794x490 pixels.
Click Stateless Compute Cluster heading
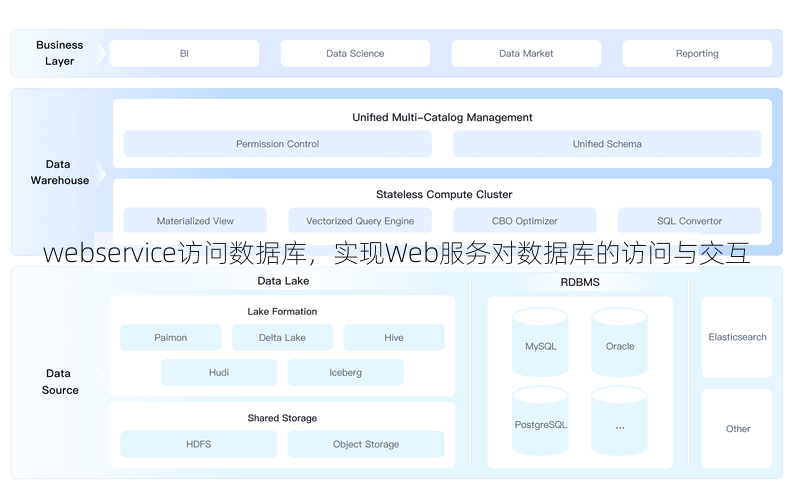coord(444,194)
